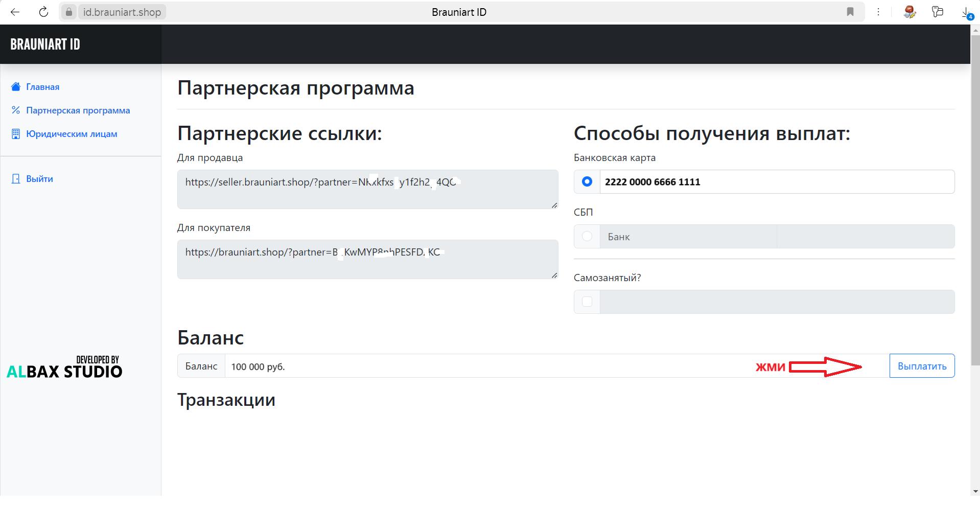The image size is (980, 506).
Task: Click the bank card number field
Action: (x=777, y=181)
